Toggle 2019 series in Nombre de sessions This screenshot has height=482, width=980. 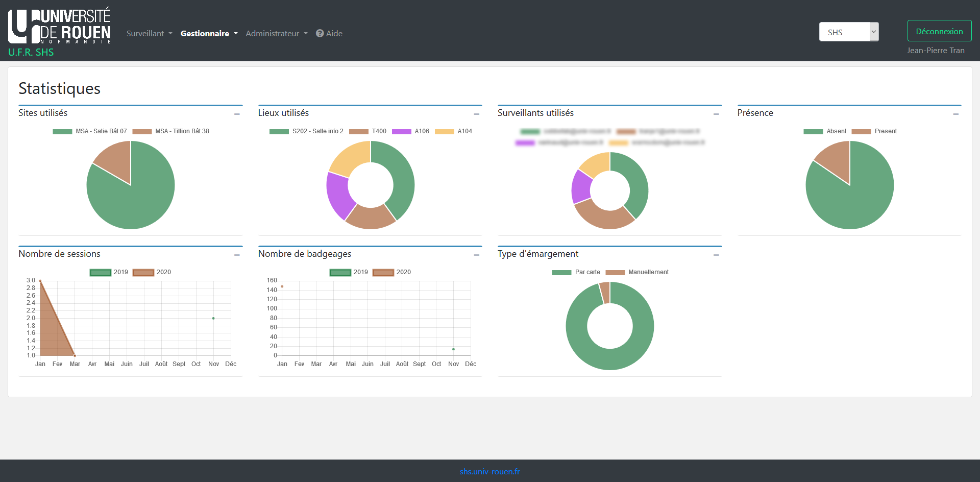coord(101,272)
